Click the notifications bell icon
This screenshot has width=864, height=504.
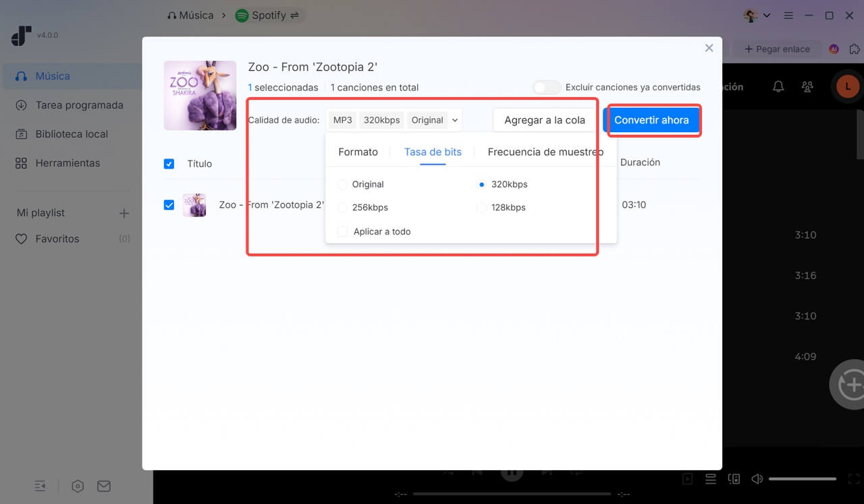pyautogui.click(x=778, y=86)
